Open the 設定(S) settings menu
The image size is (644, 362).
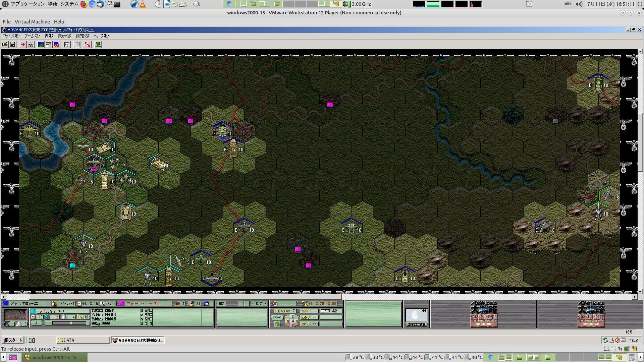pyautogui.click(x=82, y=36)
